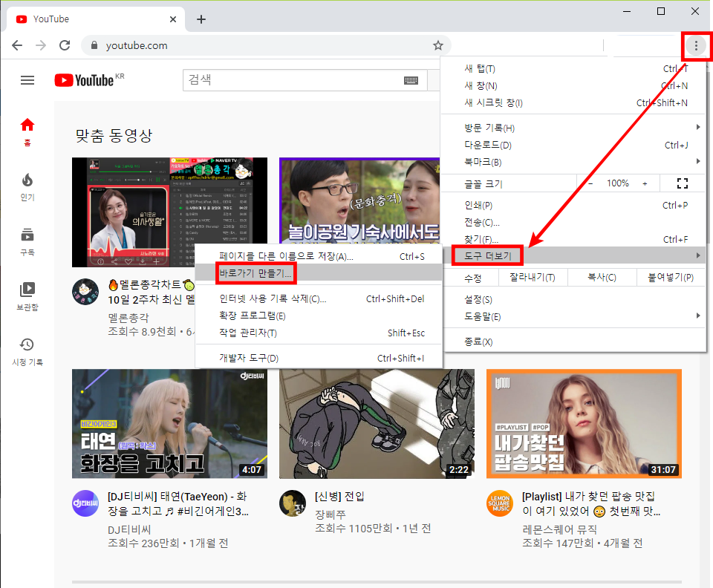Open the 의사생활 멜론총각 chart thumbnail

click(169, 212)
